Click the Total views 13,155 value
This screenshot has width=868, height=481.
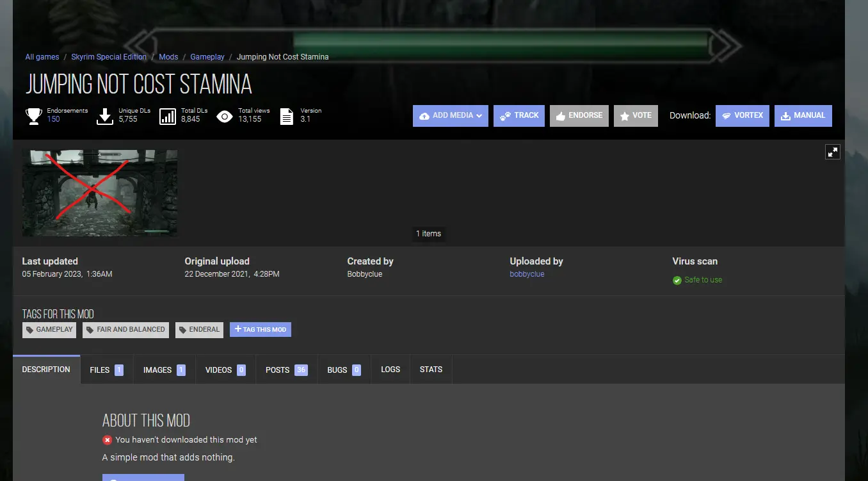pyautogui.click(x=250, y=119)
